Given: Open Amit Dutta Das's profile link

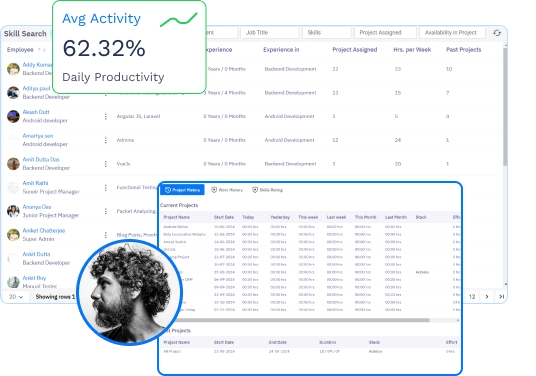Looking at the screenshot, I should 41,160.
